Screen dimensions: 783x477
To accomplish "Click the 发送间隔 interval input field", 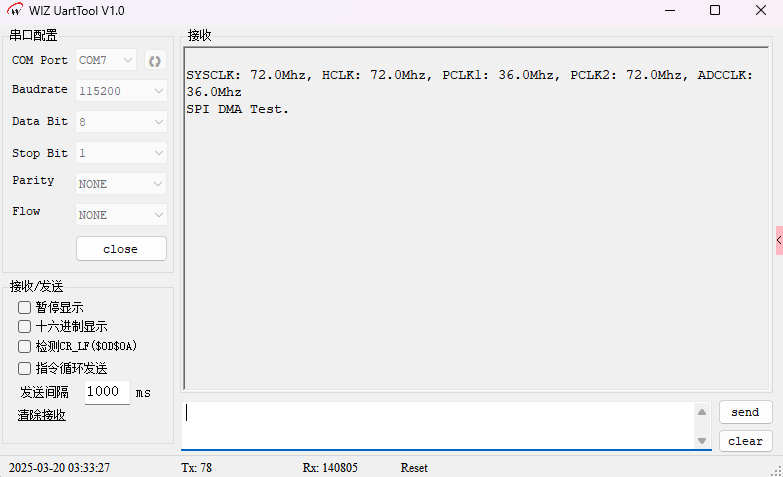I will coord(106,392).
